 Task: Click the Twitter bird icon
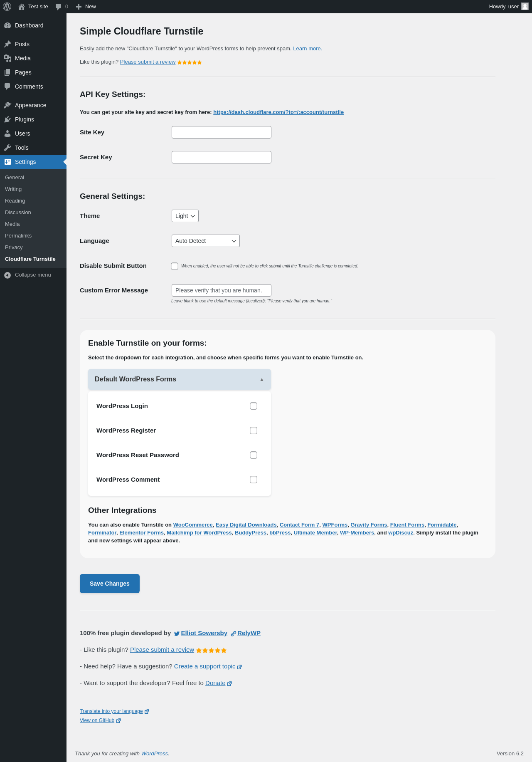pyautogui.click(x=177, y=633)
